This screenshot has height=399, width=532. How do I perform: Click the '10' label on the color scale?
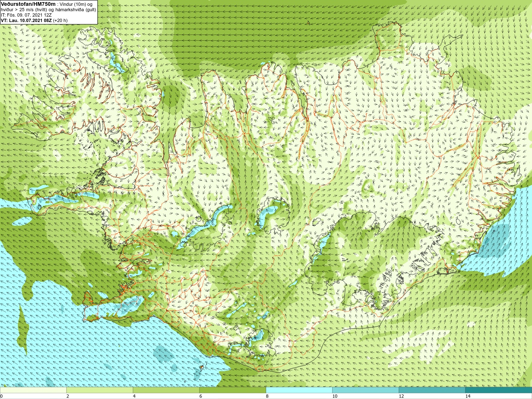pos(335,396)
